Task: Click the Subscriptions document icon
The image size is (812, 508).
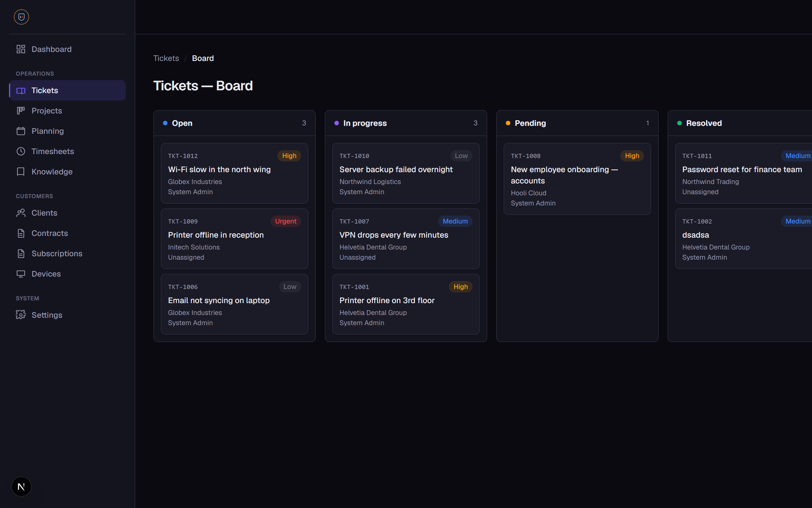Action: [x=21, y=253]
